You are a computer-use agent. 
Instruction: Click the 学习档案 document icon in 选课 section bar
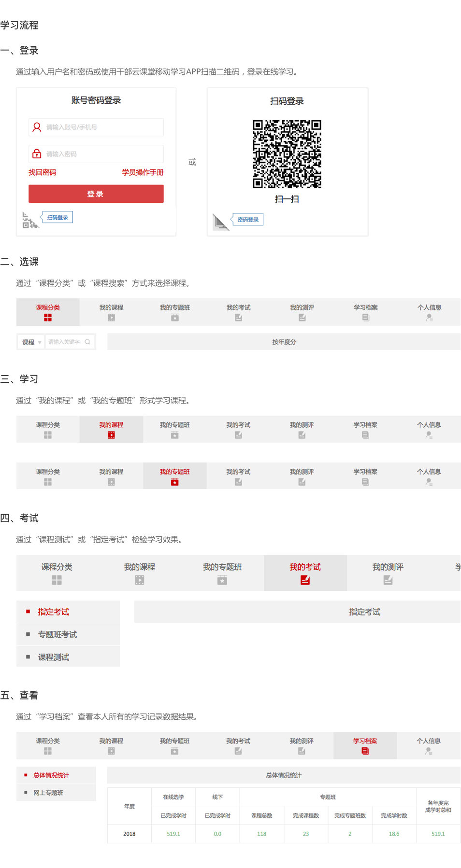365,318
